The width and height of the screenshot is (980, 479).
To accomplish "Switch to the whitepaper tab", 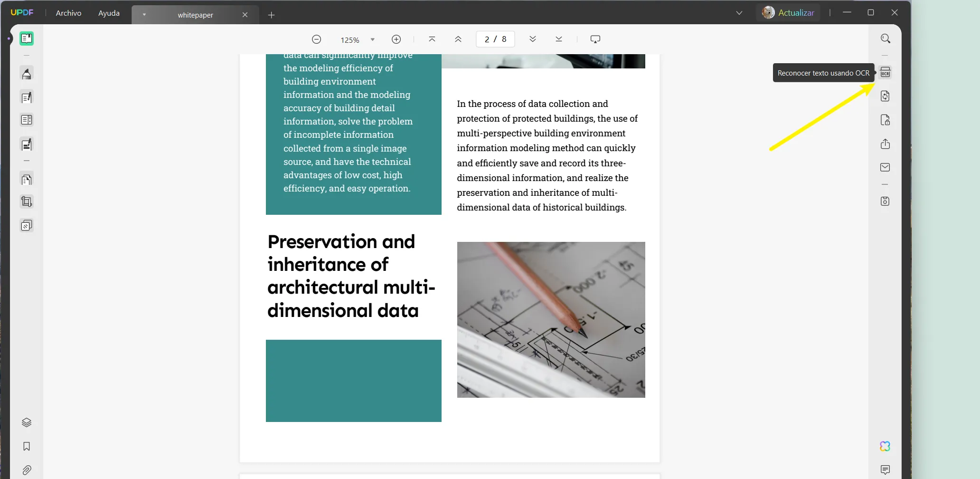I will pos(195,15).
